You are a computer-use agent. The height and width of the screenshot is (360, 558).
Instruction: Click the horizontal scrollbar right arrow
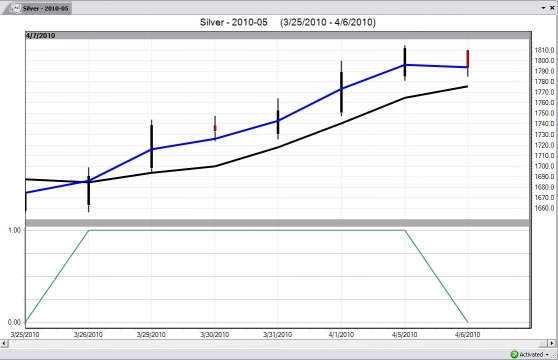pos(552,343)
